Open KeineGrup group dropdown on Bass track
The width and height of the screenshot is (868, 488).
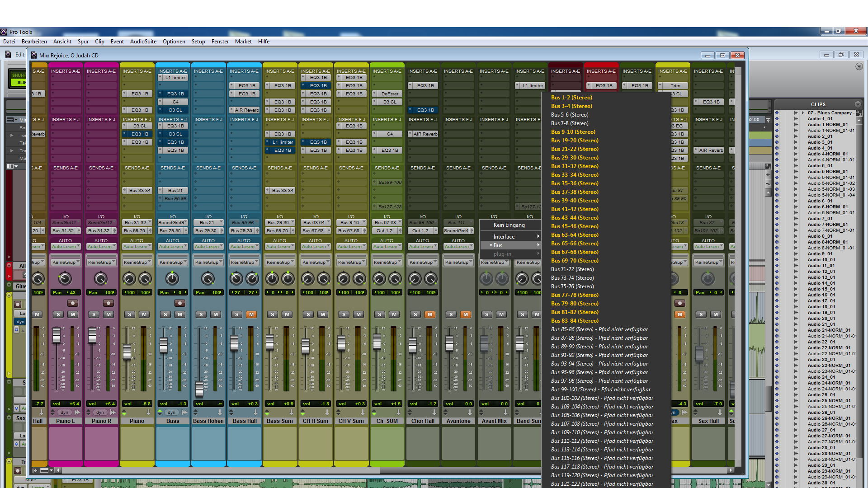coord(173,263)
